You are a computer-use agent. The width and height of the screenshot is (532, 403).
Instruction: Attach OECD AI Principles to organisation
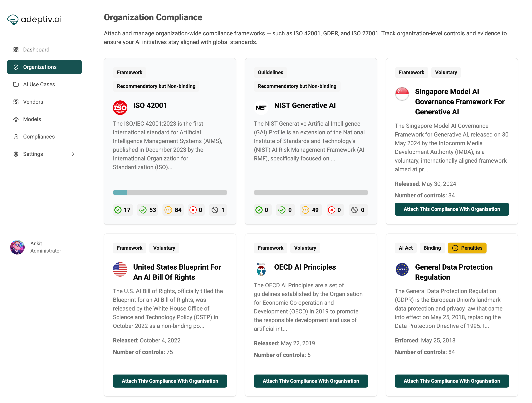click(x=311, y=381)
